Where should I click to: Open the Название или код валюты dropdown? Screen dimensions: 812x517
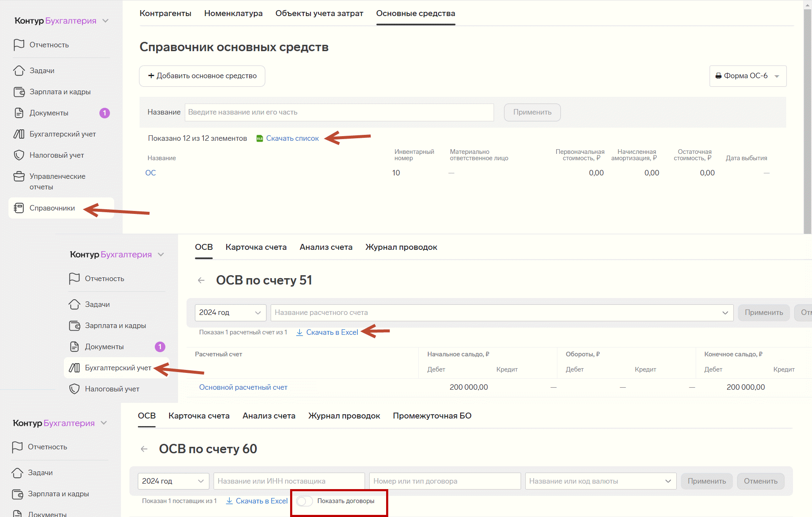click(601, 481)
